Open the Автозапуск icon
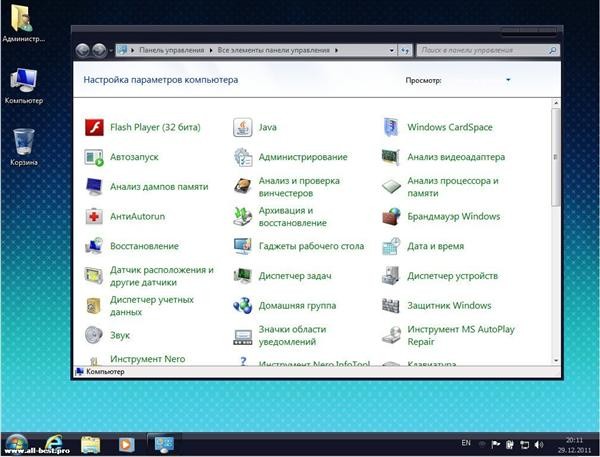Screen dimensions: 600x457 94,157
